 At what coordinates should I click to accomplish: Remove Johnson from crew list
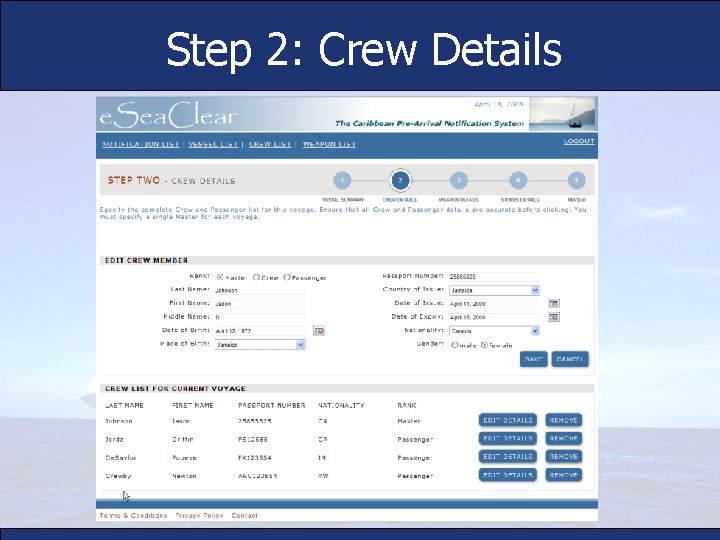[563, 420]
